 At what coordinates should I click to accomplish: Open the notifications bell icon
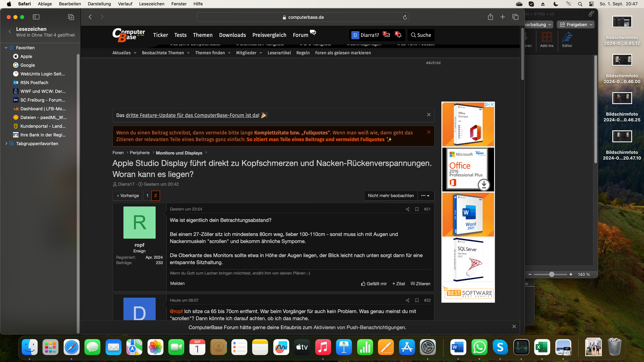[x=399, y=35]
